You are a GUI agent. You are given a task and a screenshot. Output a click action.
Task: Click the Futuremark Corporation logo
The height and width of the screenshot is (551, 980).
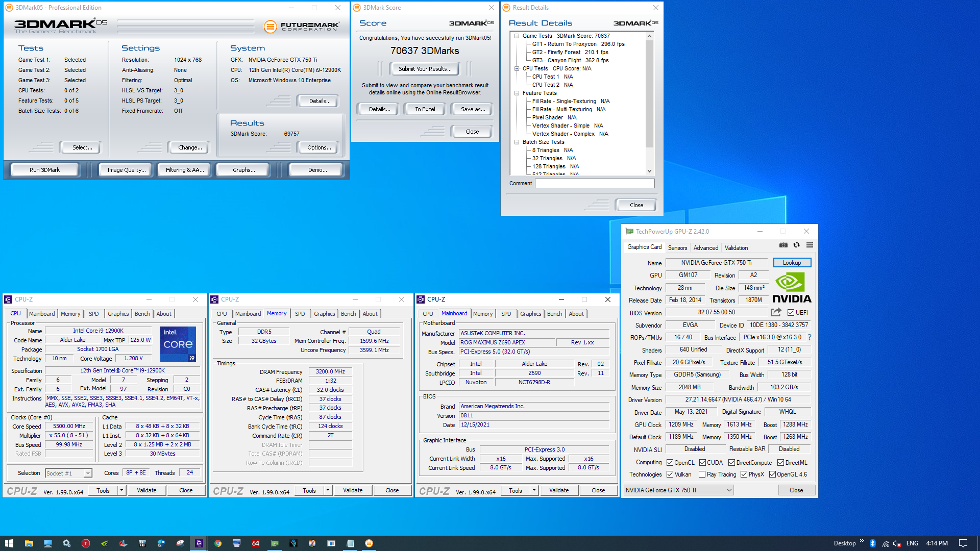coord(302,26)
